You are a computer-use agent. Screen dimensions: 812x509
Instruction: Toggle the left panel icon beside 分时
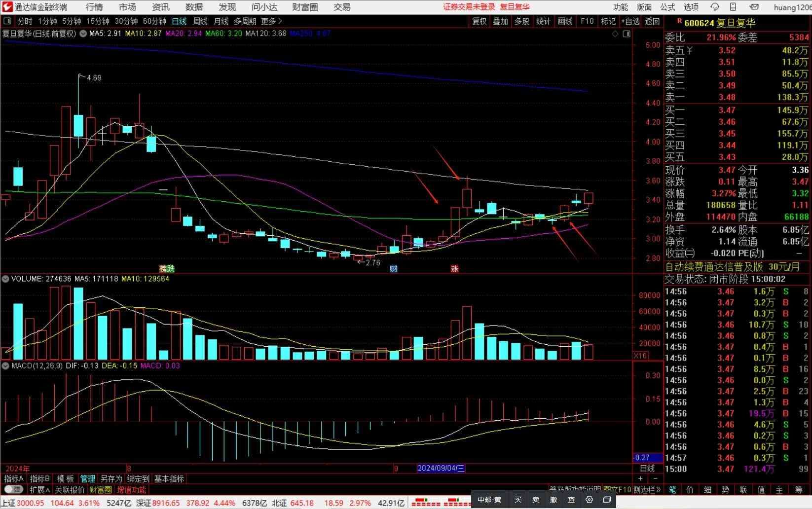(7, 21)
